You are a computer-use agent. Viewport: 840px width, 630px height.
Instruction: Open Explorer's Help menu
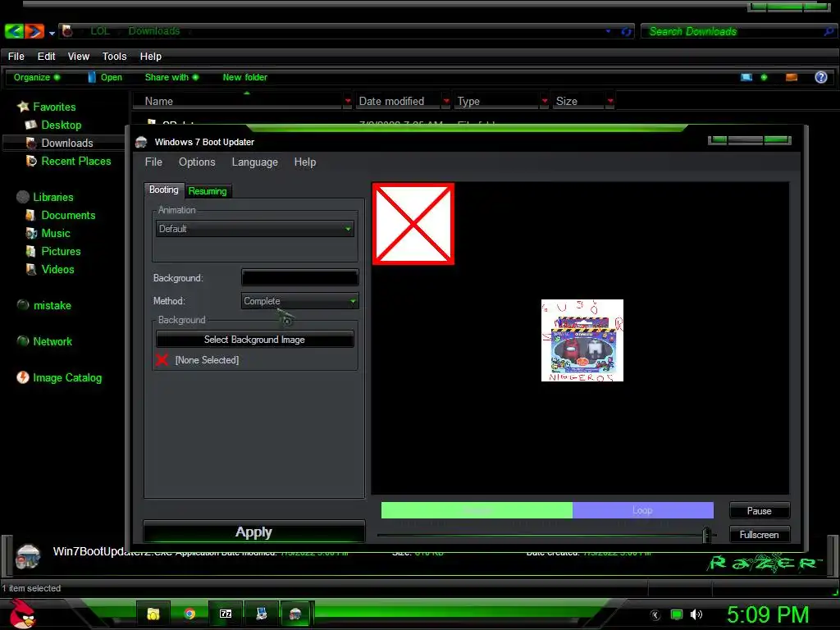tap(151, 57)
